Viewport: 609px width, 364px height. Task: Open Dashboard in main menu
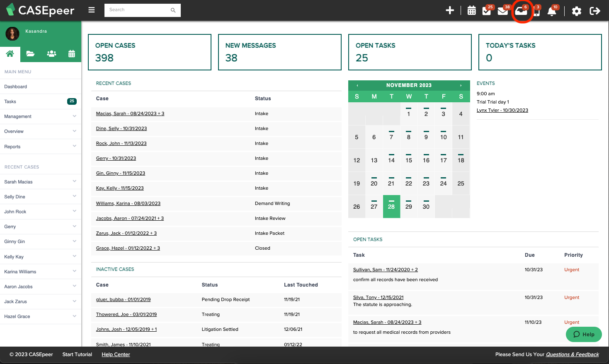[41, 87]
